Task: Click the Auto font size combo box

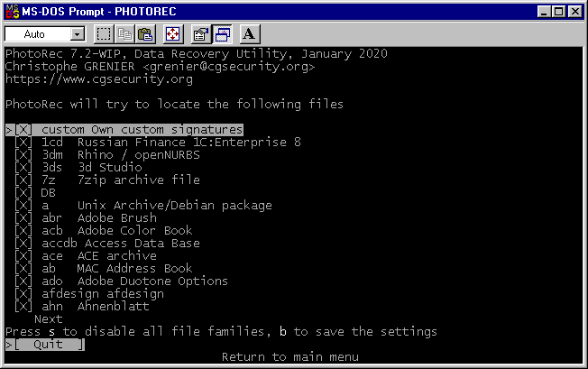Action: click(36, 34)
